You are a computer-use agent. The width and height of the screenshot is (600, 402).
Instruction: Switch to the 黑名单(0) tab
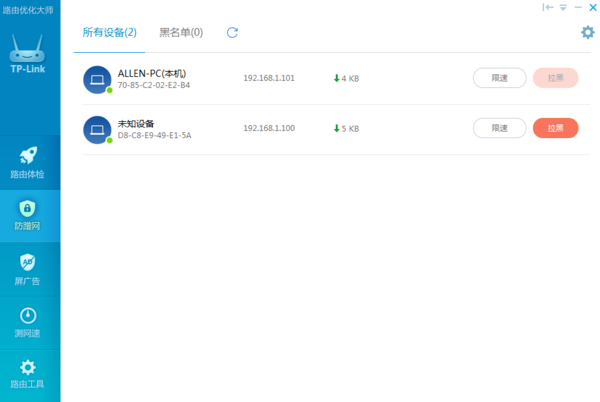point(181,33)
